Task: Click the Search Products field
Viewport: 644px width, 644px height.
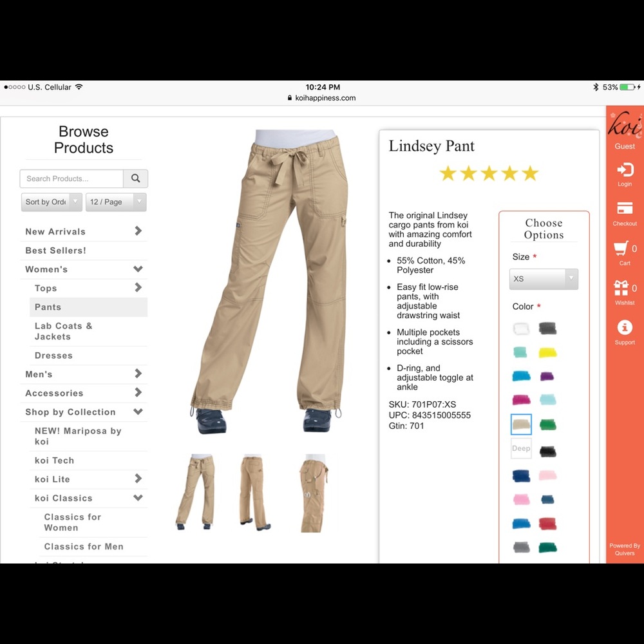Action: (71, 178)
